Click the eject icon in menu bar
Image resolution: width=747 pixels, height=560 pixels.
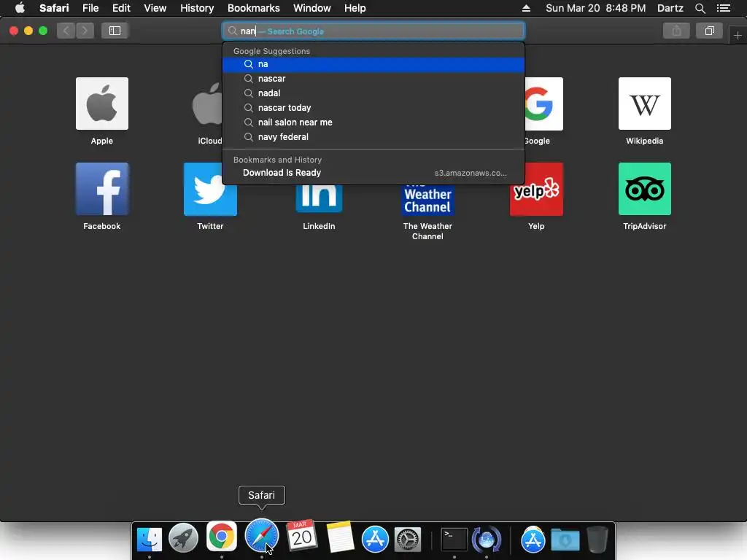point(526,8)
